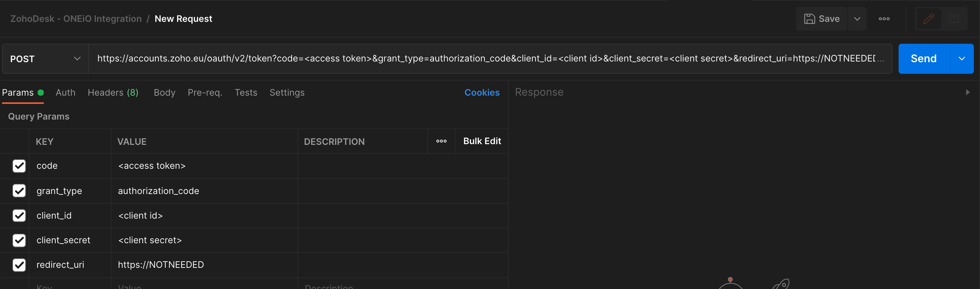Viewport: 980px width, 289px height.
Task: Click the description cell of the code row
Action: coord(403,166)
